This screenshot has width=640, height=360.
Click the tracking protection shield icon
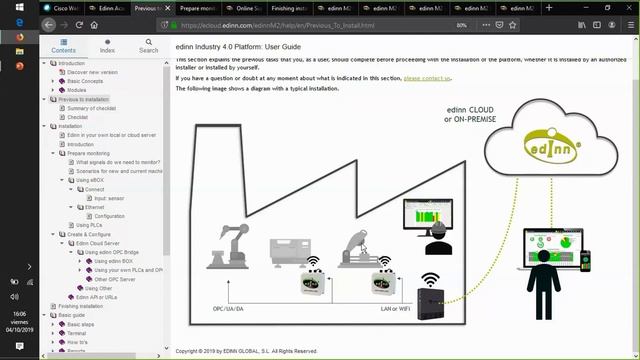coord(164,25)
